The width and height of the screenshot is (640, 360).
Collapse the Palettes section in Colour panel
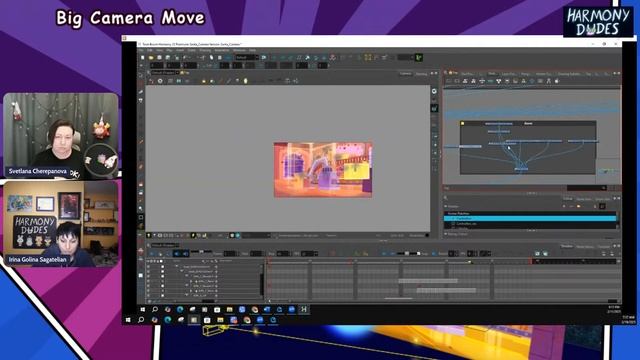(446, 206)
